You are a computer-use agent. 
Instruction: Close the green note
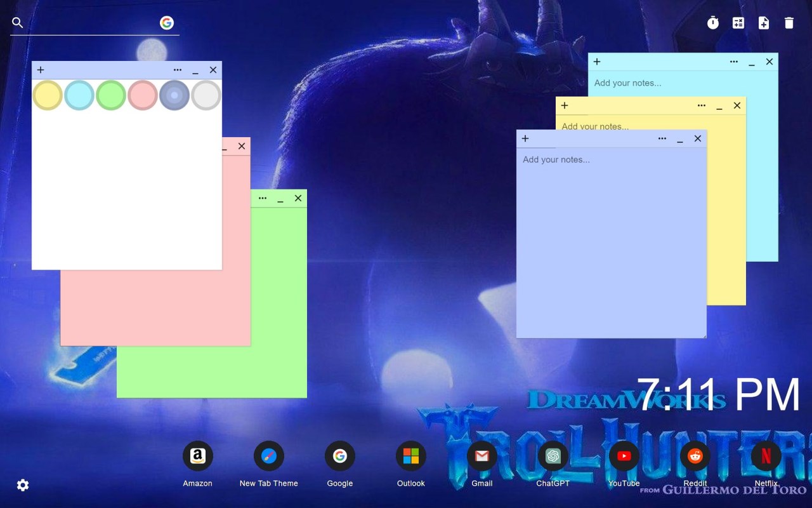[x=298, y=198]
